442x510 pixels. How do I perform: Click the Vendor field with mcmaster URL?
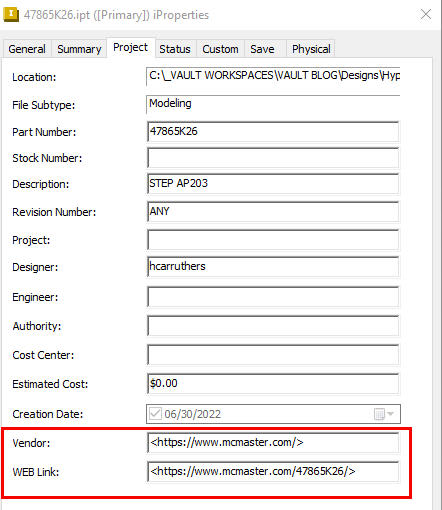(273, 443)
